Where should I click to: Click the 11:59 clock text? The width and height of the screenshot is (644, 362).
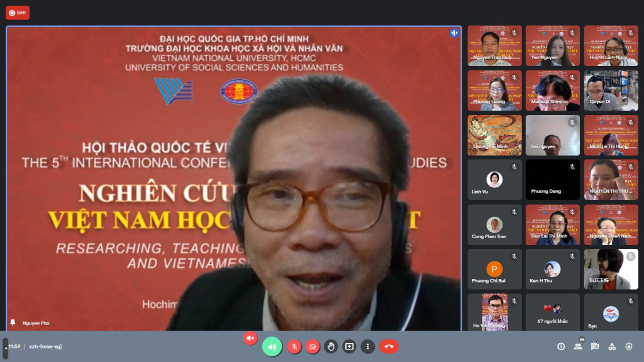(14, 346)
